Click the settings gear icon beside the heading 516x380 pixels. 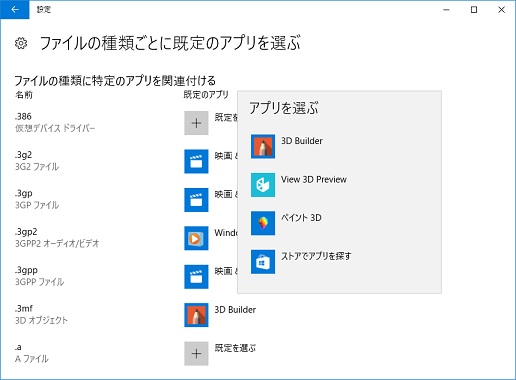21,43
